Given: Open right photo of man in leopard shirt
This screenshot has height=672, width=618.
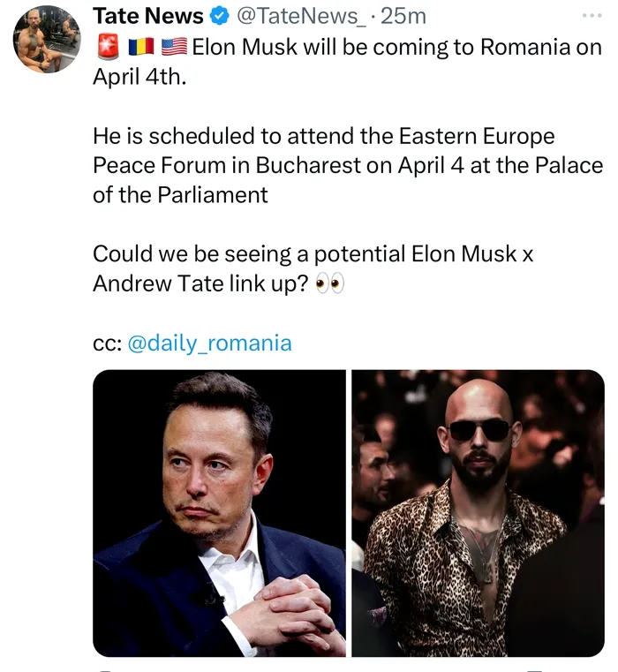Looking at the screenshot, I should [x=478, y=512].
